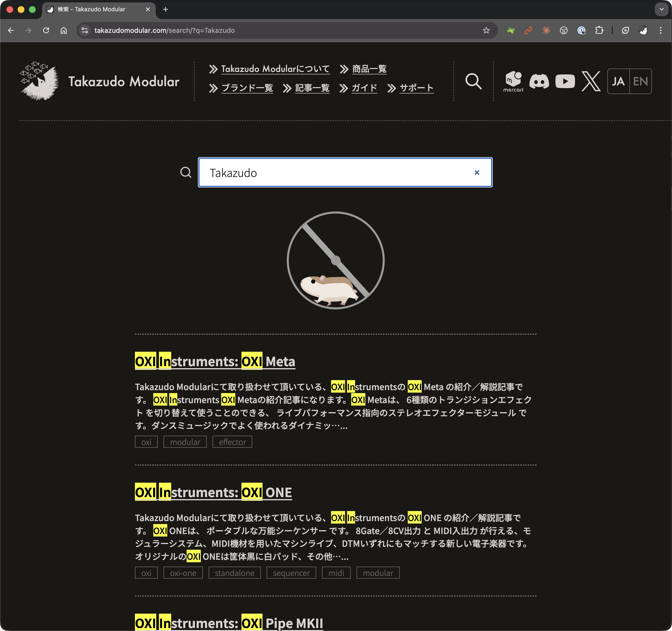672x631 pixels.
Task: Click the Takazudo Modular hedgehog logo
Action: pos(39,81)
